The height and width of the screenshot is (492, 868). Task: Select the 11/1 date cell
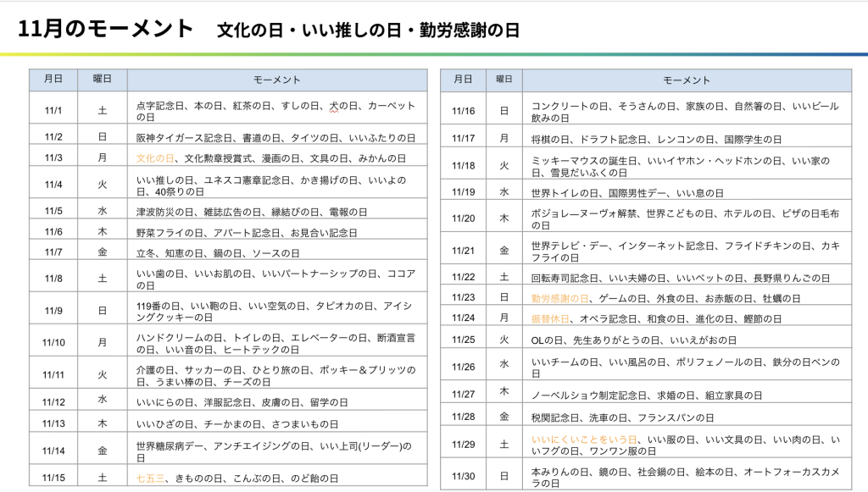pyautogui.click(x=53, y=111)
